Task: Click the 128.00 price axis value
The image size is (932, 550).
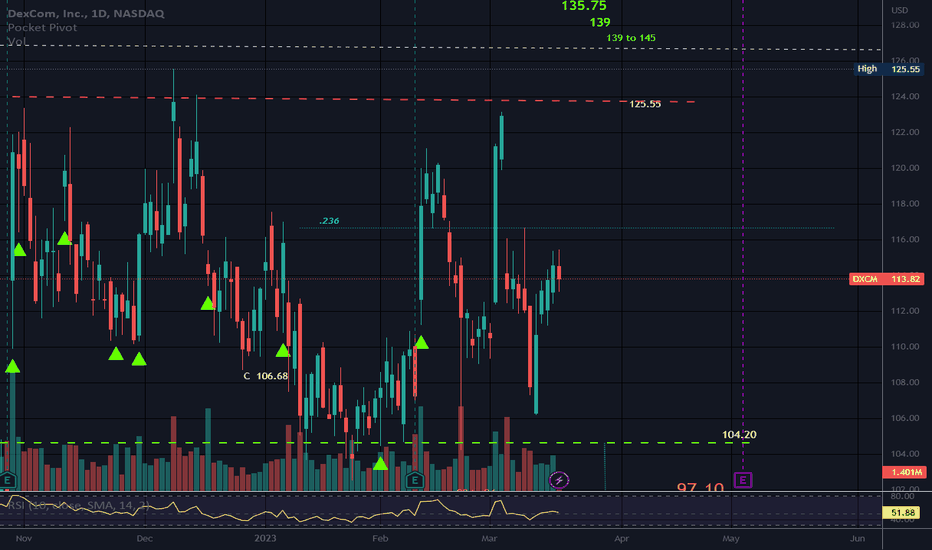Action: click(x=905, y=25)
